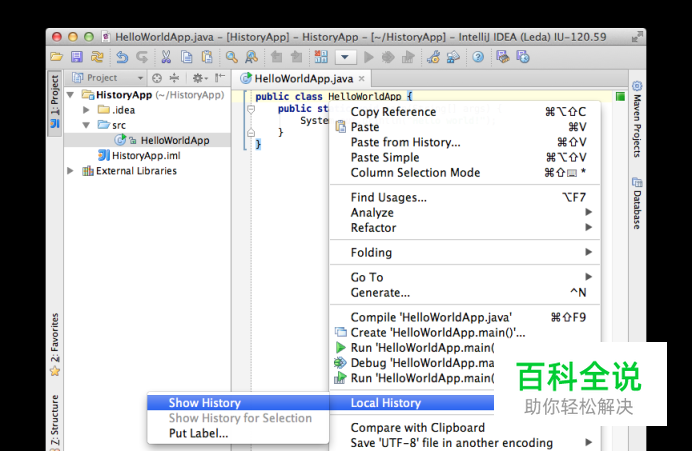Toggle code fold marker at main method end
Image resolution: width=692 pixels, height=451 pixels.
pos(251,132)
